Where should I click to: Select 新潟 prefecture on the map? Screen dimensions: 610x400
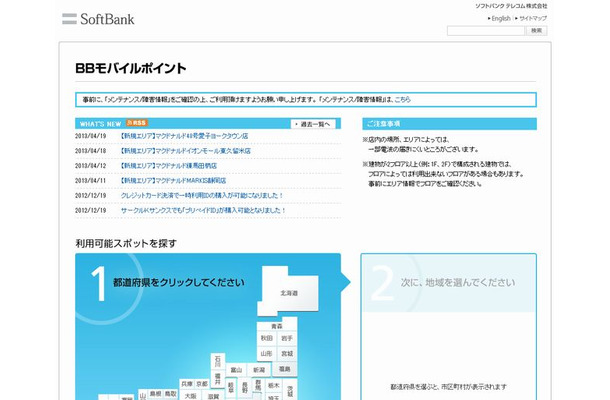click(259, 370)
